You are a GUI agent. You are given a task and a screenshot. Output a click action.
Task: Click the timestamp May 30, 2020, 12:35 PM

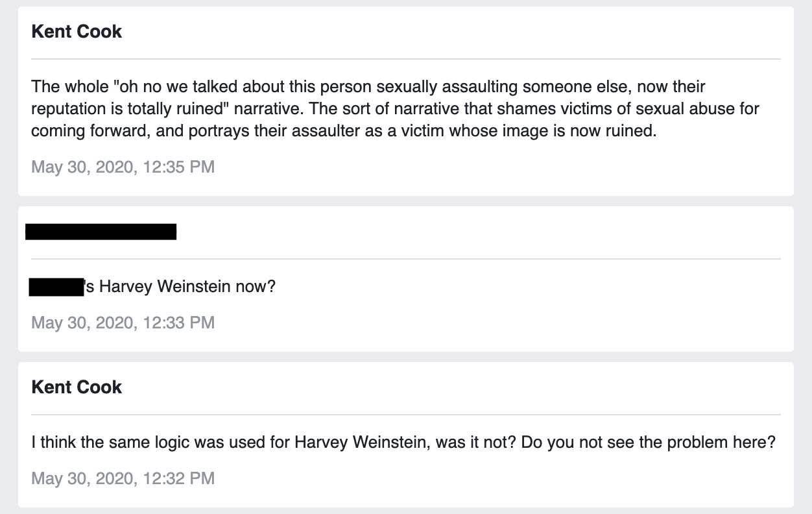[123, 167]
